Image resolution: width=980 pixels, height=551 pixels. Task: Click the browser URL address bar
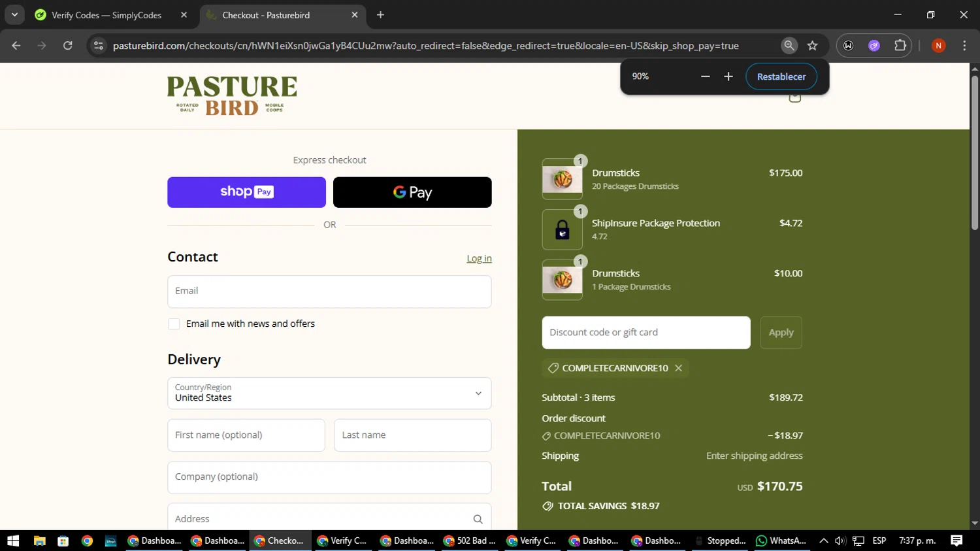tap(425, 46)
